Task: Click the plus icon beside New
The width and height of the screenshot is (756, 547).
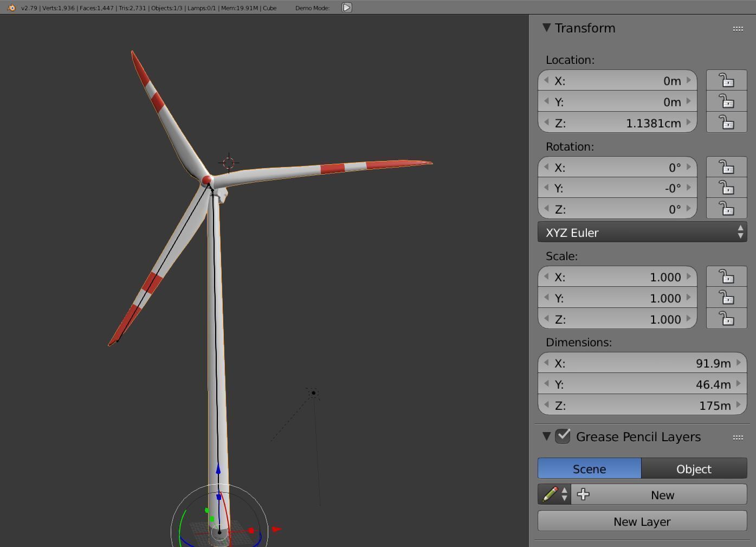Action: click(x=583, y=494)
